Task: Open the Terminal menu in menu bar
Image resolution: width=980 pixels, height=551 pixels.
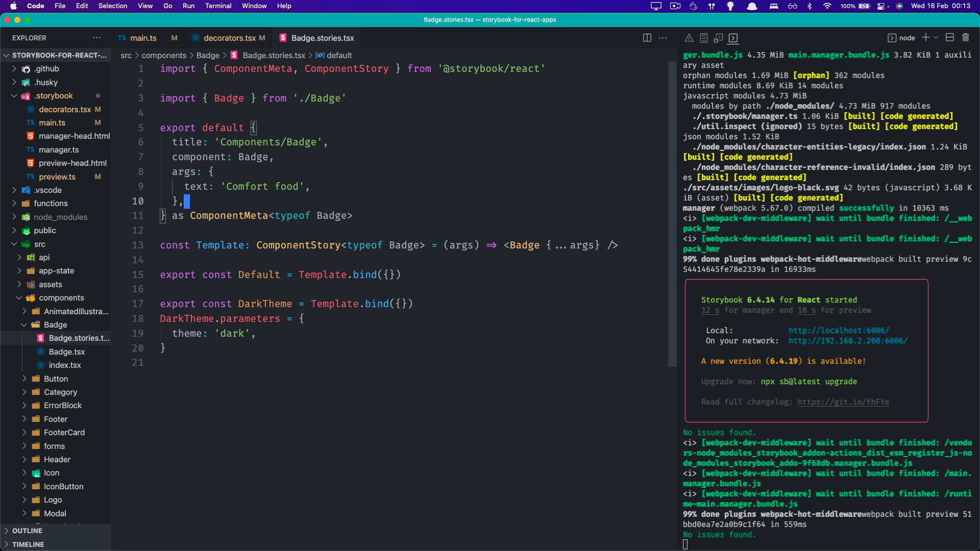Action: pyautogui.click(x=218, y=6)
